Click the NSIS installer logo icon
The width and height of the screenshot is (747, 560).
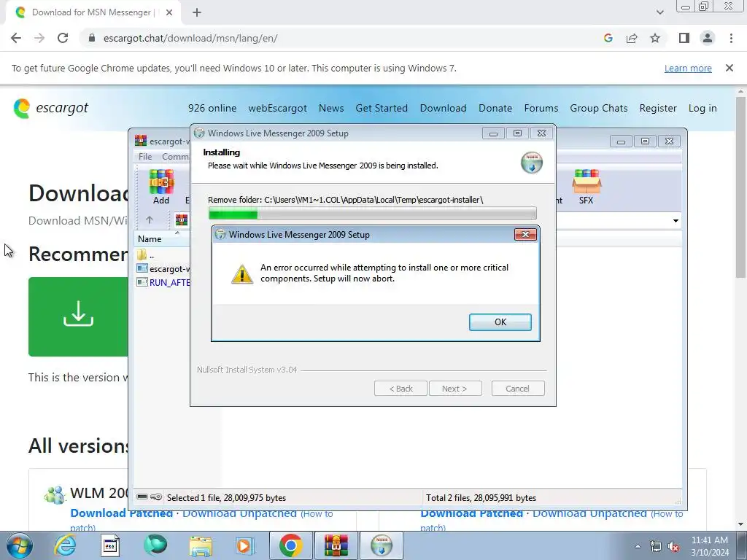[532, 163]
